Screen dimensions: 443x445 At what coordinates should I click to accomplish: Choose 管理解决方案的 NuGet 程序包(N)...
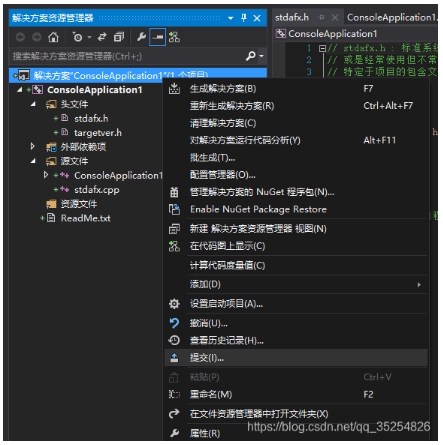296,192
